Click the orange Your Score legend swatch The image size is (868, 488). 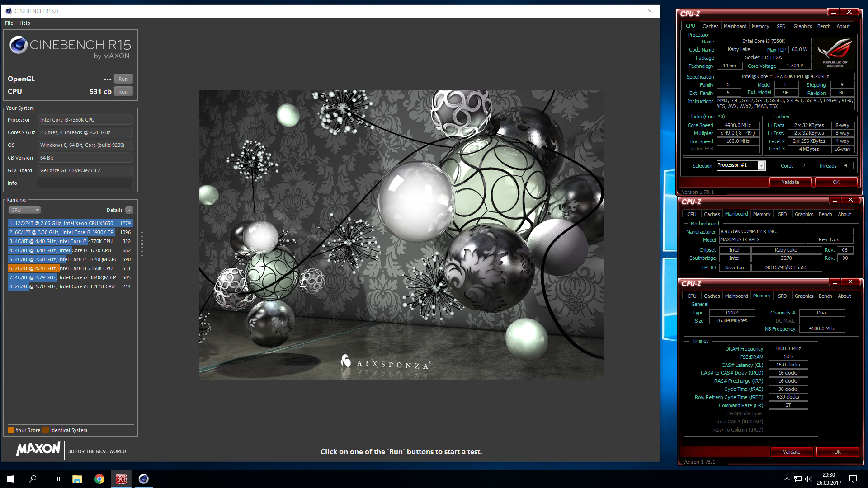point(11,430)
